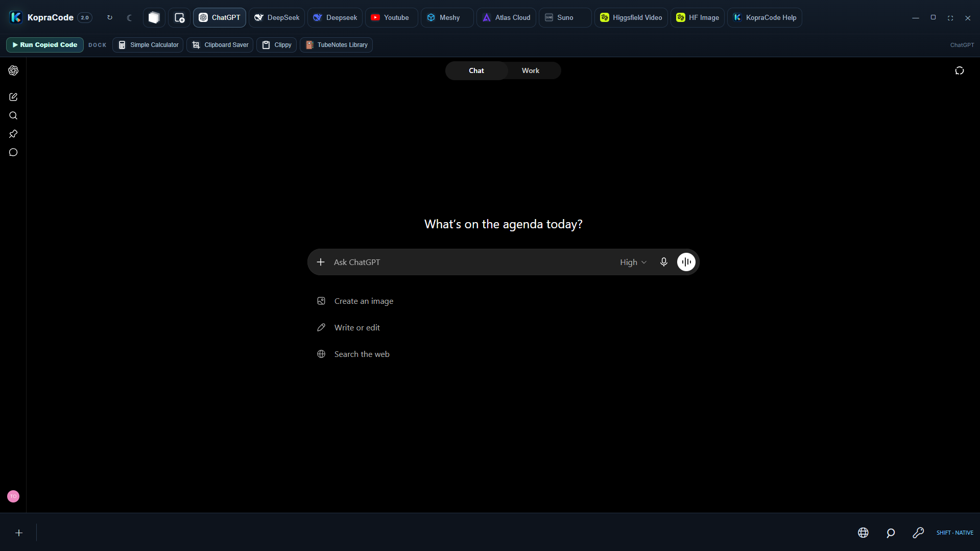Open the lowercase Deepseek tab

(335, 17)
